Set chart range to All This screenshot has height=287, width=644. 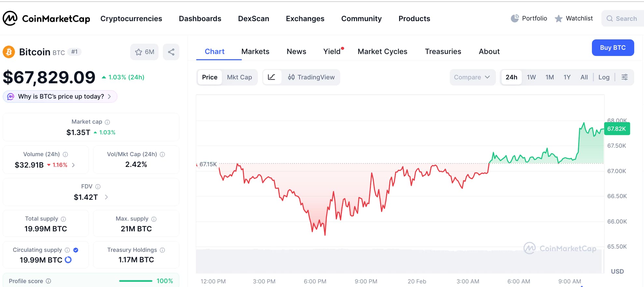(x=584, y=77)
